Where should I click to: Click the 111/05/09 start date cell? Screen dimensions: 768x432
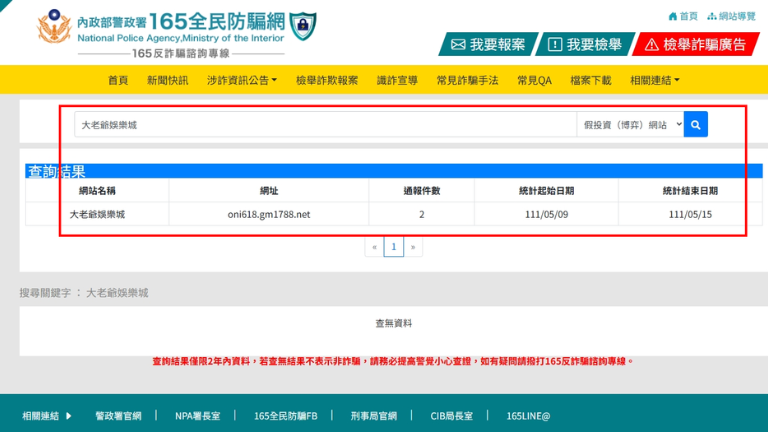546,214
